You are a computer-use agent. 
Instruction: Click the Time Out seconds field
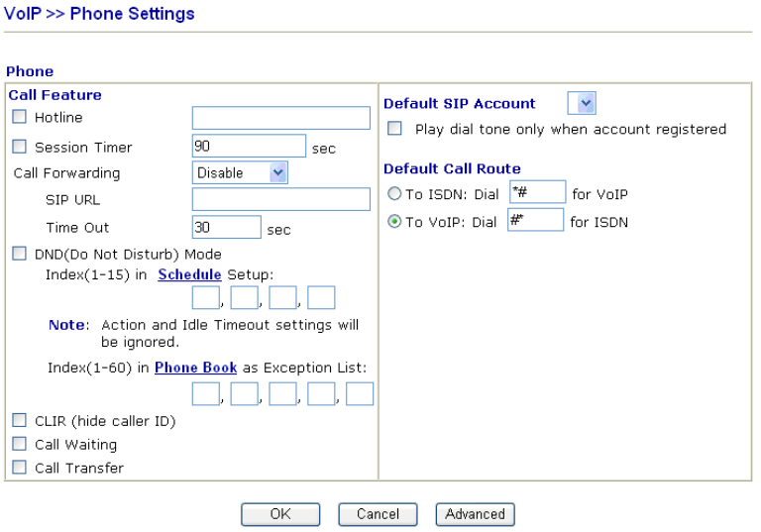[x=226, y=228]
